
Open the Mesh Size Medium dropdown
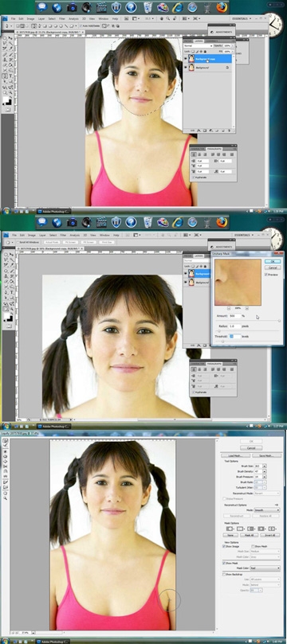click(x=265, y=552)
